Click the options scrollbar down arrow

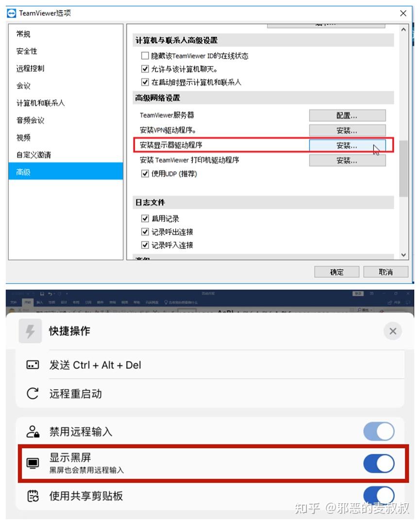pyautogui.click(x=403, y=255)
